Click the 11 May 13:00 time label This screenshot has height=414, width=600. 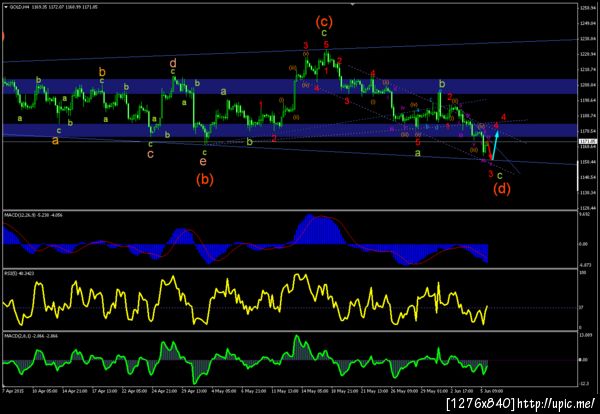pos(285,391)
